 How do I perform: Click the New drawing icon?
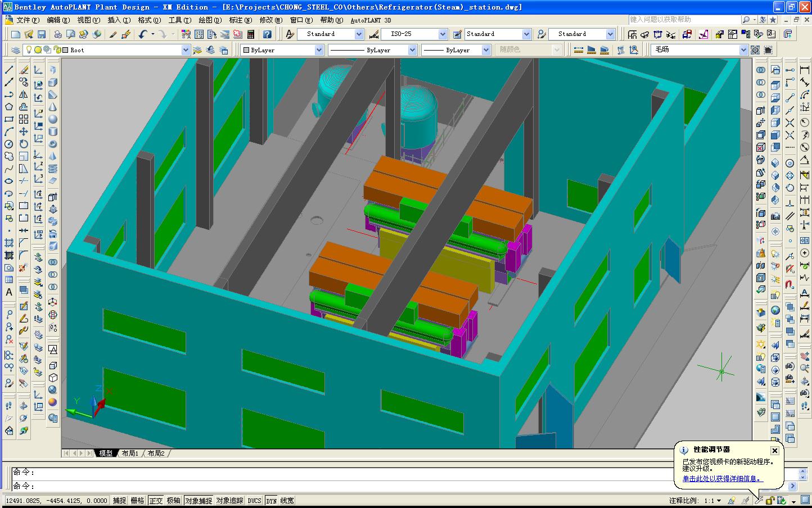(x=16, y=34)
